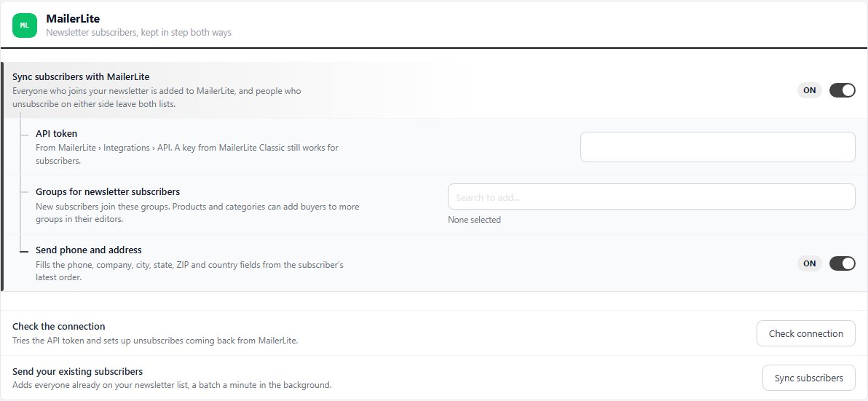Click 'Tries the API token and sets up unsubscribes' text
This screenshot has height=401, width=868.
point(155,341)
